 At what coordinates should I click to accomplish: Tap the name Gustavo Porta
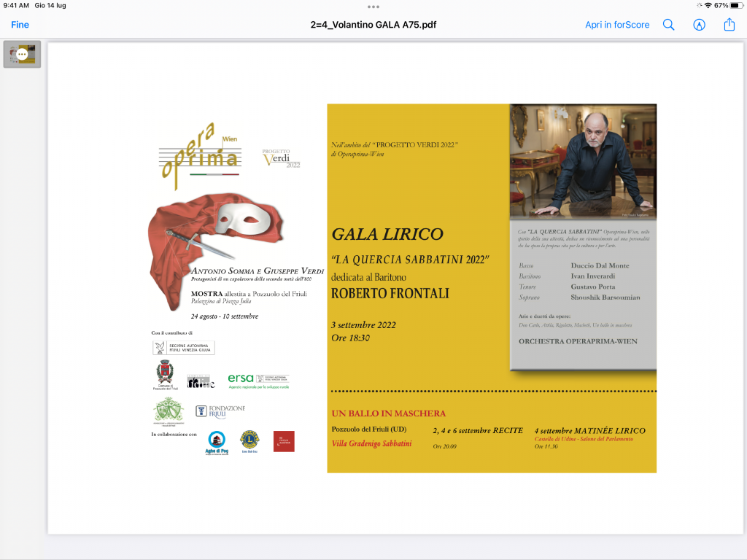point(592,287)
